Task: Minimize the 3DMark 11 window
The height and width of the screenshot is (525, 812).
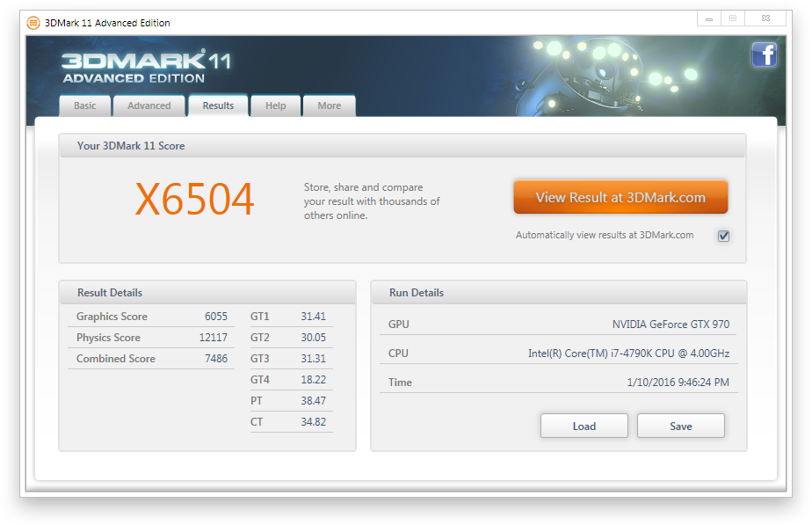Action: (709, 18)
